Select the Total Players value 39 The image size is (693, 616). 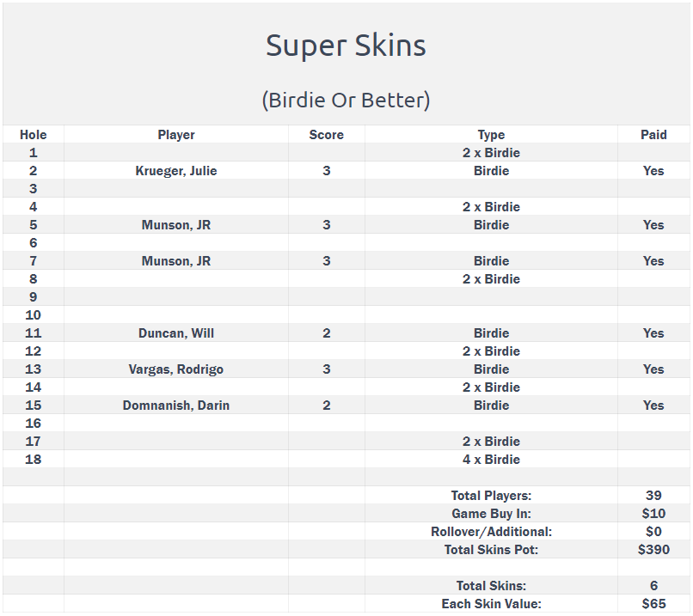pos(653,496)
